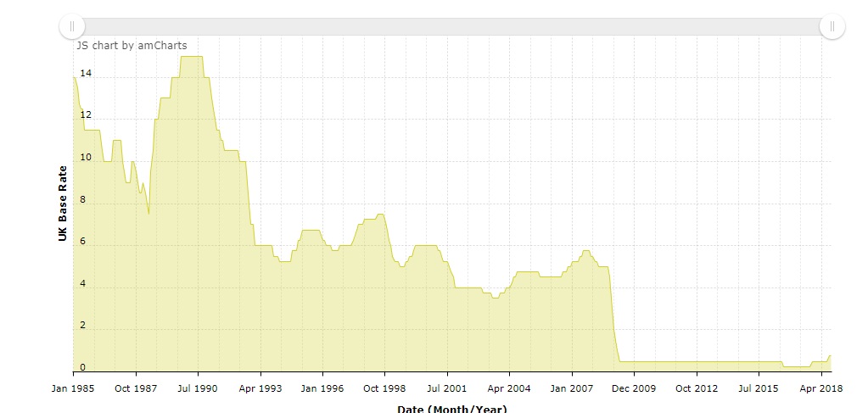Click the flat 0.5% line segment after 2009

(700, 361)
